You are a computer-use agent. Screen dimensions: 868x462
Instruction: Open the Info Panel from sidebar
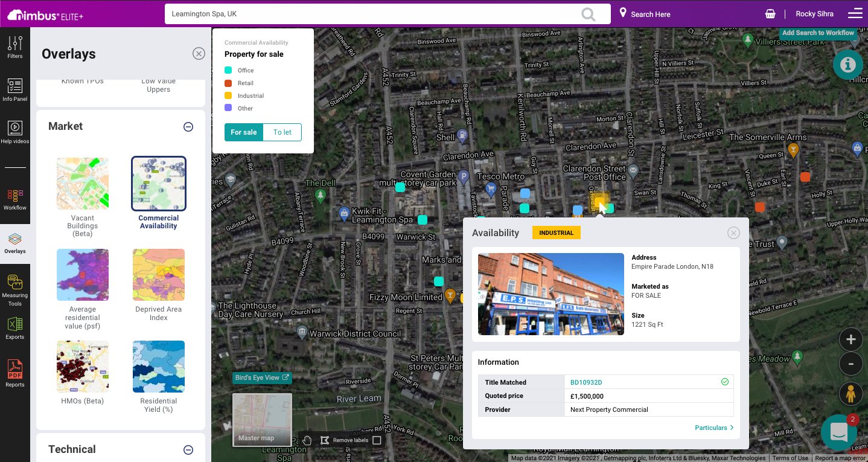15,90
